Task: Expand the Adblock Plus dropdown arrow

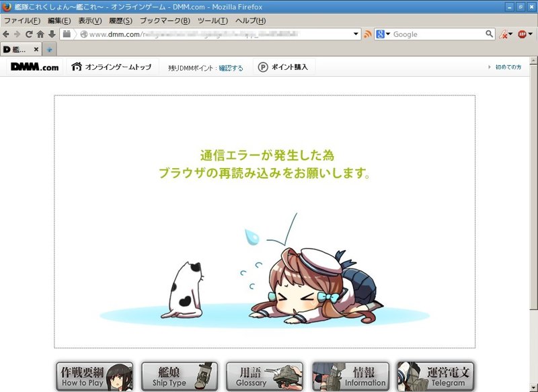Action: 531,34
